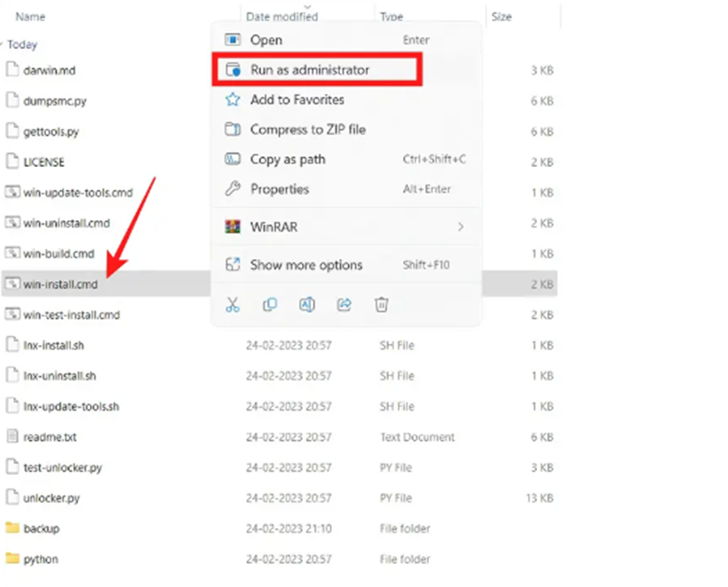This screenshot has height=587, width=728.
Task: Click the WinRAR books icon
Action: point(233,226)
